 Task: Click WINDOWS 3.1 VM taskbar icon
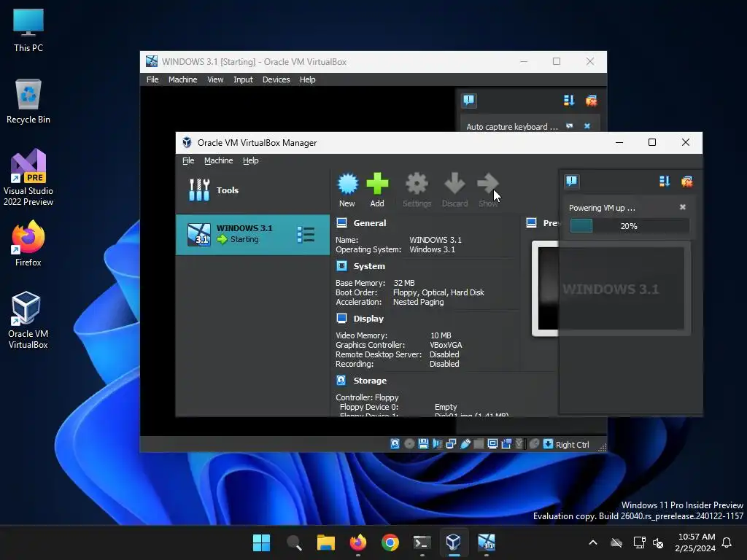pos(487,542)
